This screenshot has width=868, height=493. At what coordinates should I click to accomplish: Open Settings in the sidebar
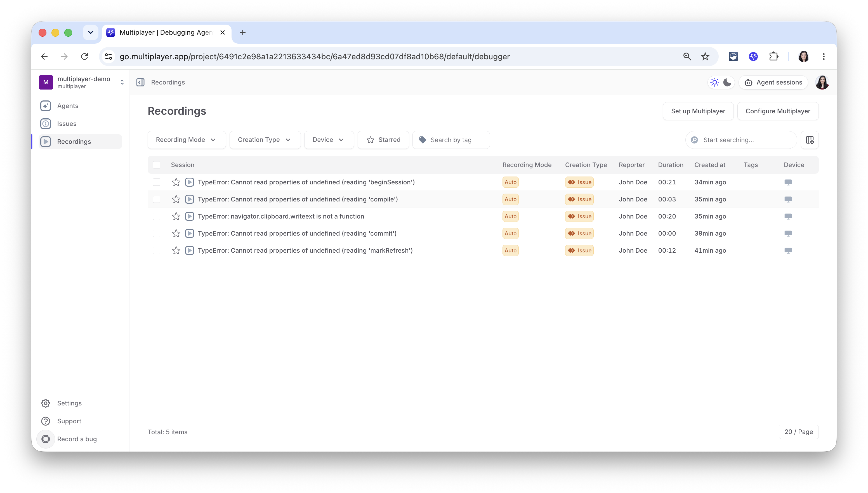click(80, 403)
